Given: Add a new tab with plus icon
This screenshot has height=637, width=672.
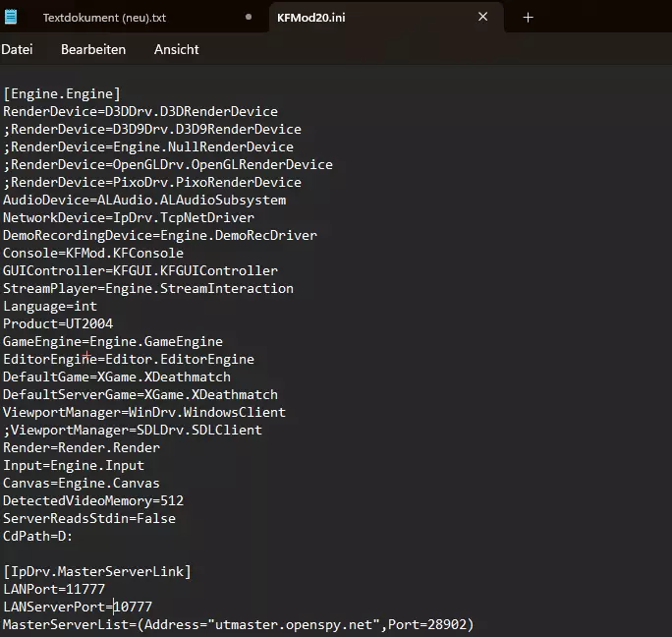Looking at the screenshot, I should pyautogui.click(x=528, y=18).
